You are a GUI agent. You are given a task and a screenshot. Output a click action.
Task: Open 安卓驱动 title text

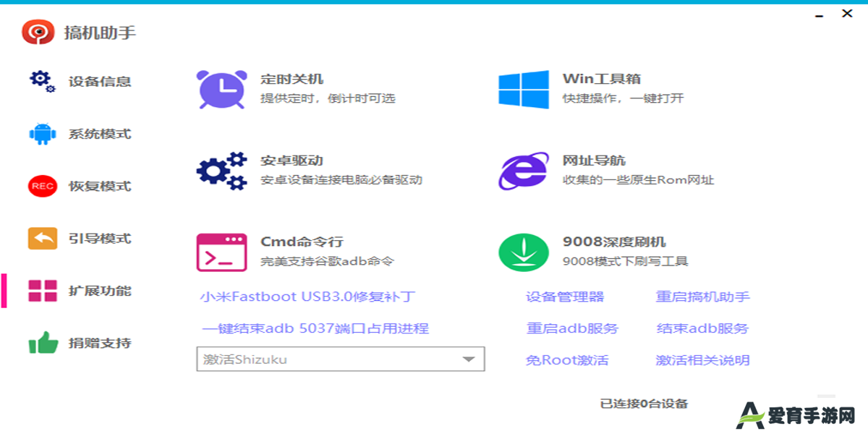(x=292, y=161)
